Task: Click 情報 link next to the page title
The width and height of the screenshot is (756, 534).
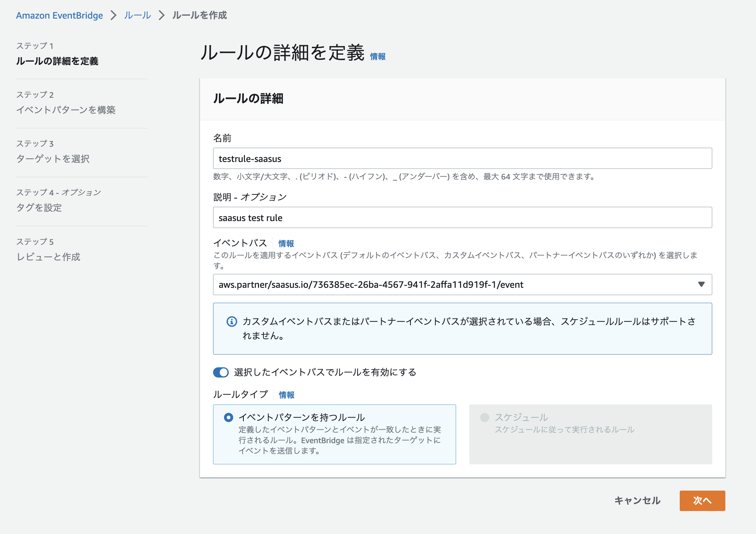Action: pos(378,57)
